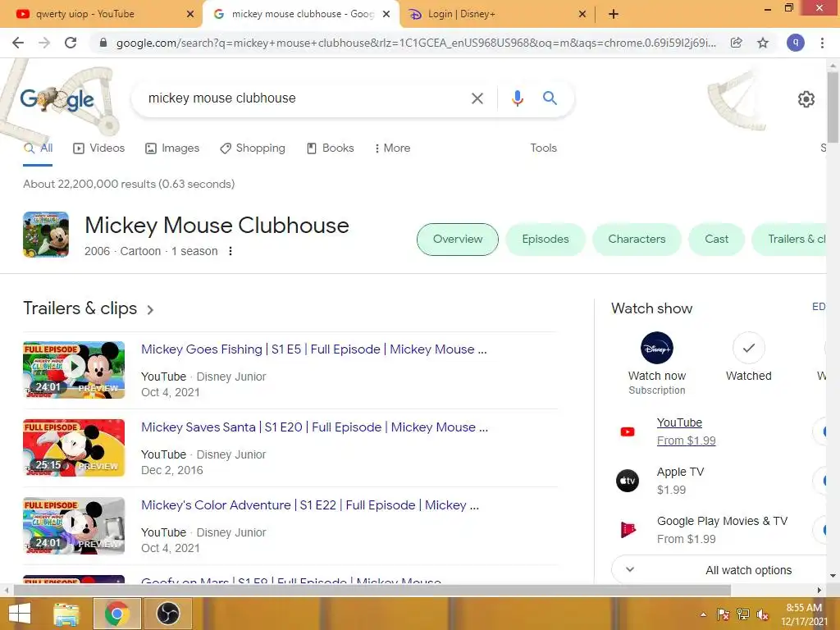Open Mickey Goes Fishing video link
Viewport: 840px width, 630px height.
pos(314,349)
